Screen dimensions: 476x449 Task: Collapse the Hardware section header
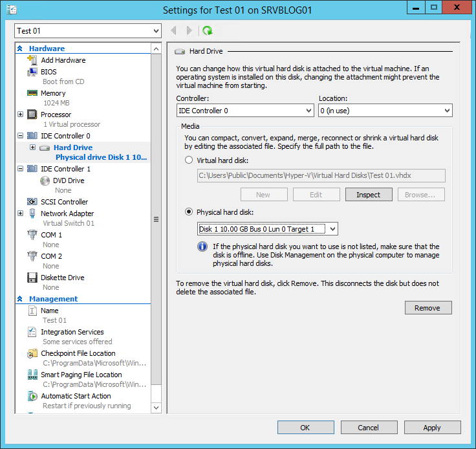[x=20, y=49]
